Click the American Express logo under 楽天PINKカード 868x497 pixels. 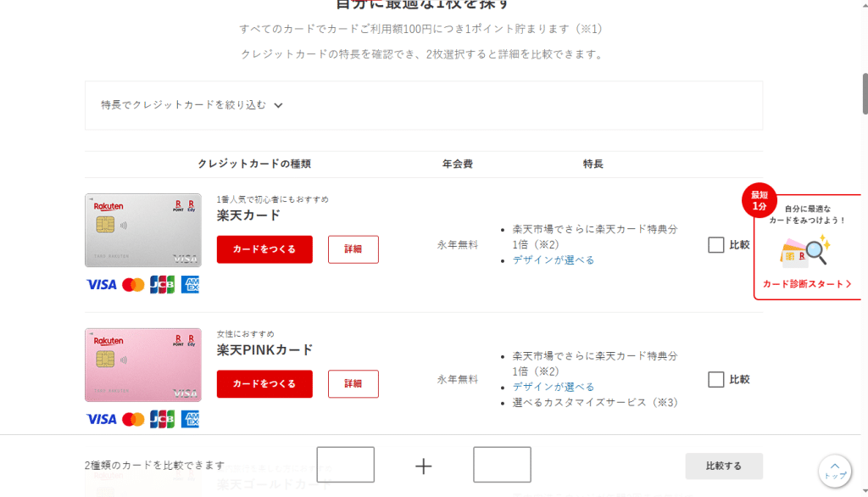pos(189,419)
